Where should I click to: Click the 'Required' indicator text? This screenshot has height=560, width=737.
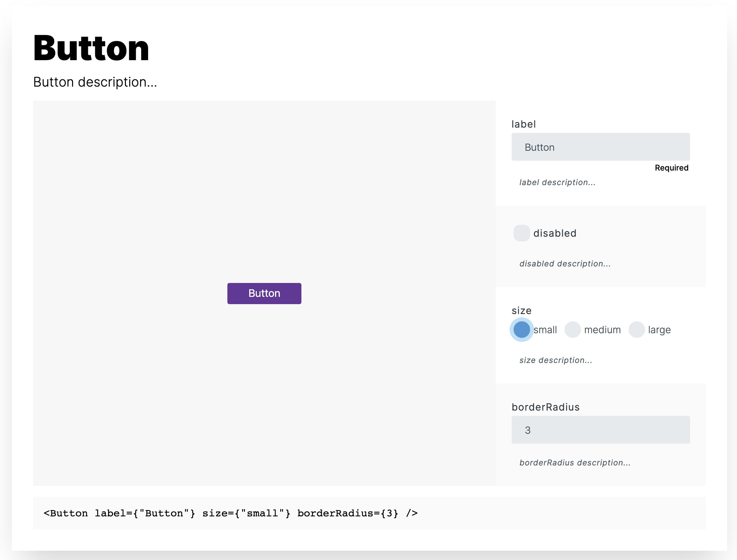coord(671,168)
